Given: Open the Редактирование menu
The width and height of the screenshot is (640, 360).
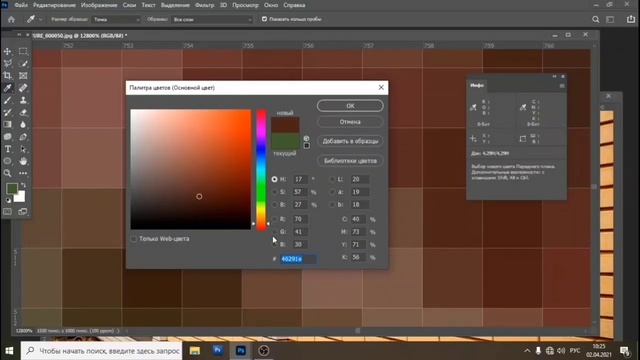Looking at the screenshot, I should tap(54, 5).
